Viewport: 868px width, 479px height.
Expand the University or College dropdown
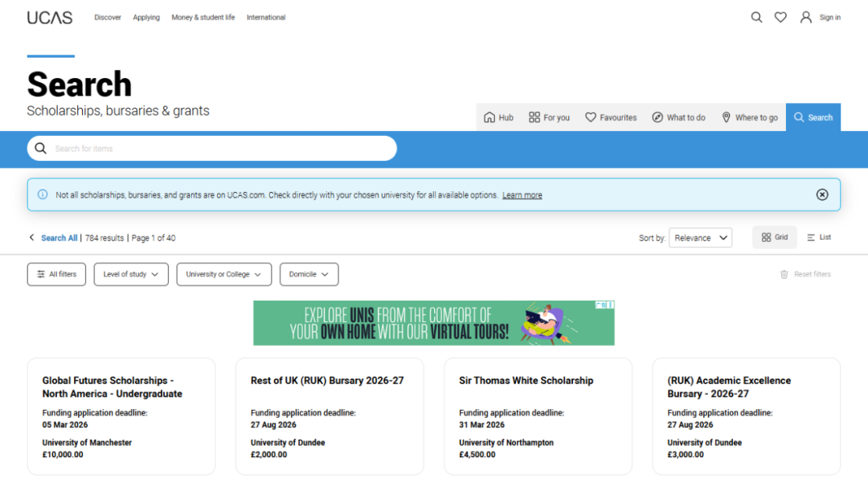[x=224, y=274]
